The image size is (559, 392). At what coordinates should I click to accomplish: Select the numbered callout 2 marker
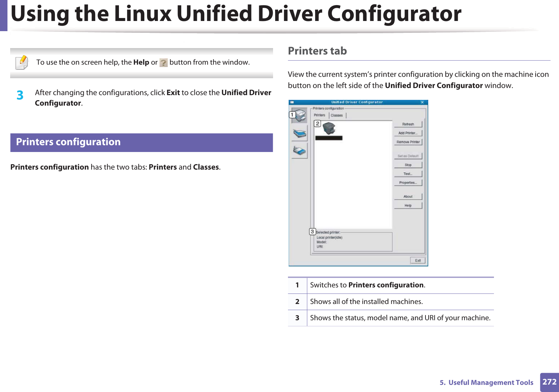(x=318, y=123)
